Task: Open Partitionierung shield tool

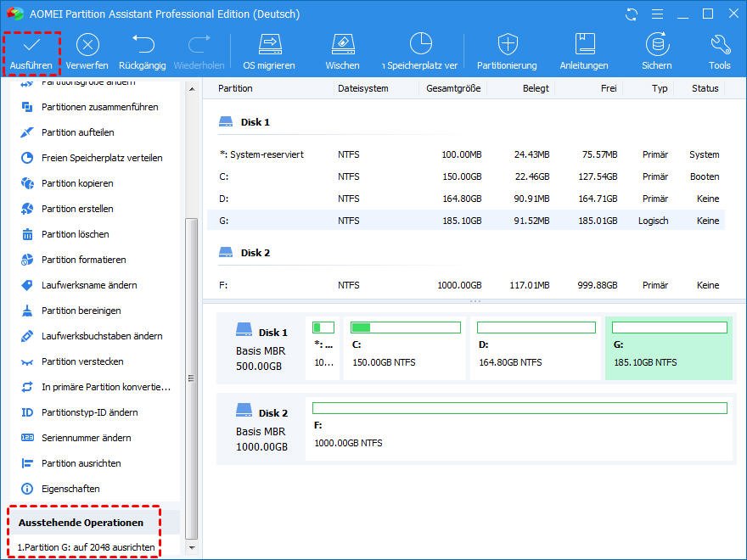Action: 507,53
